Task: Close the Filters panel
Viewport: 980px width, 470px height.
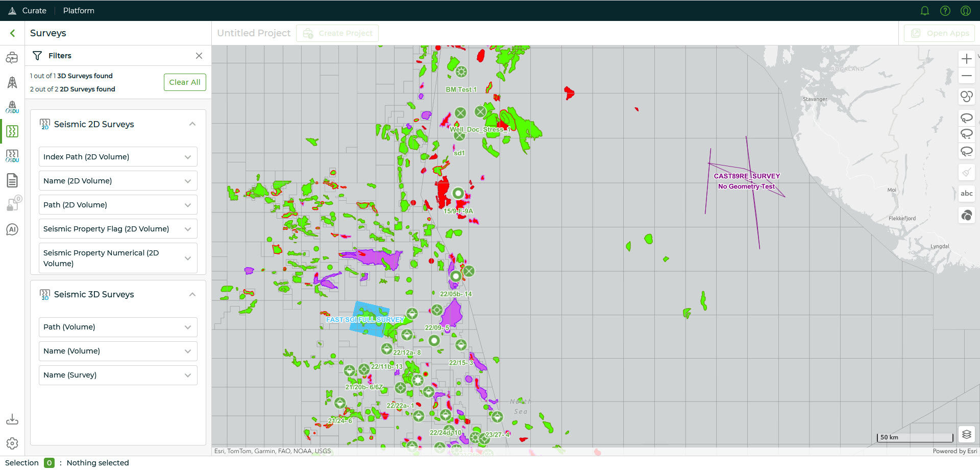Action: click(199, 56)
